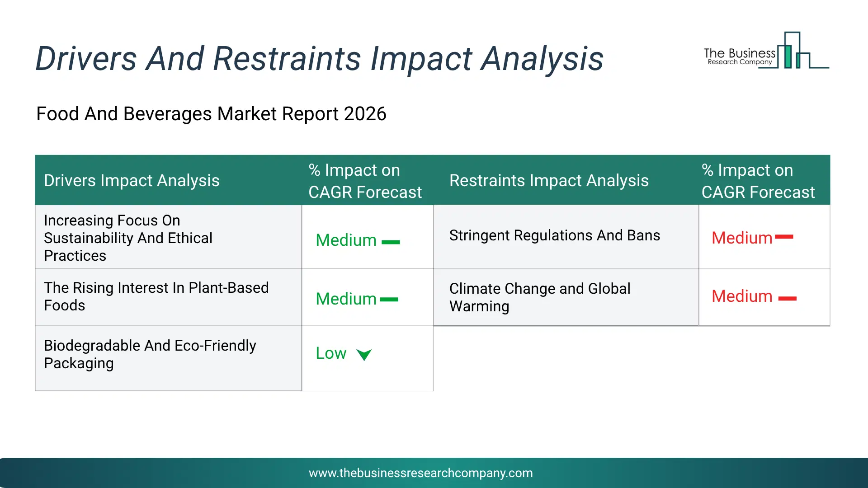This screenshot has width=868, height=488.
Task: Click The Business Research Company logo
Action: pyautogui.click(x=766, y=51)
